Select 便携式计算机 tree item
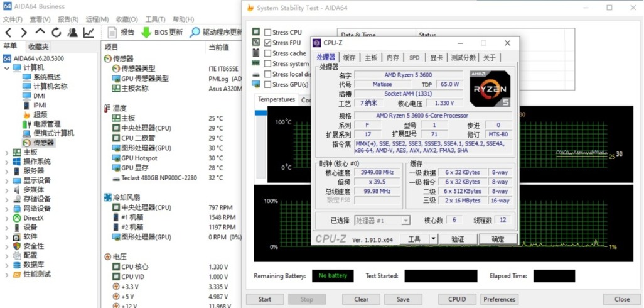644x308 pixels. 53,133
